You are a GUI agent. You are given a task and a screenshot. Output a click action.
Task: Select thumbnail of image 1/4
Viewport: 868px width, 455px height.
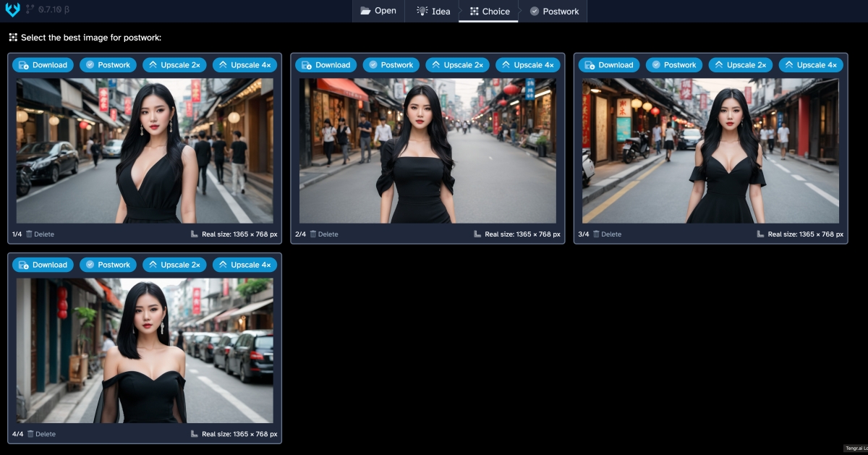tap(145, 150)
